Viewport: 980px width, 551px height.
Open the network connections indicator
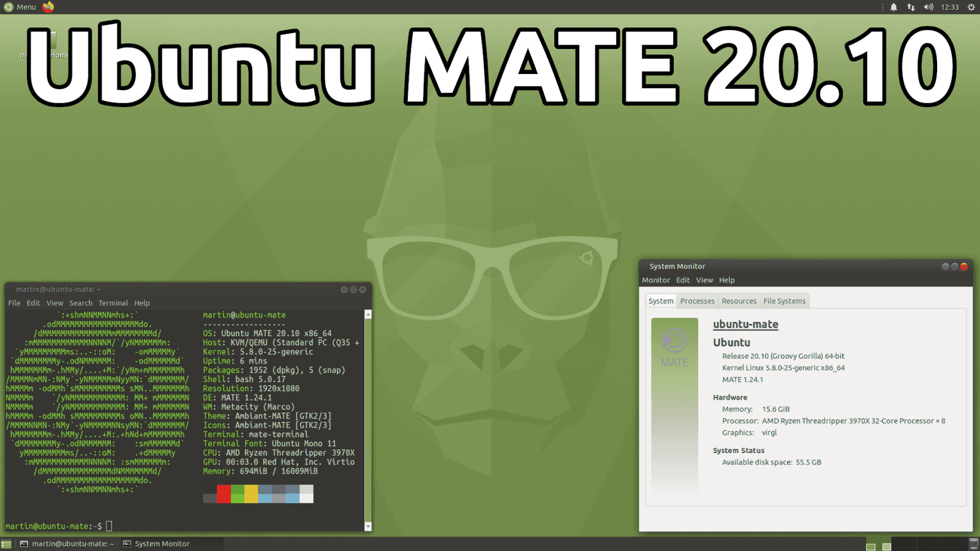pyautogui.click(x=911, y=7)
